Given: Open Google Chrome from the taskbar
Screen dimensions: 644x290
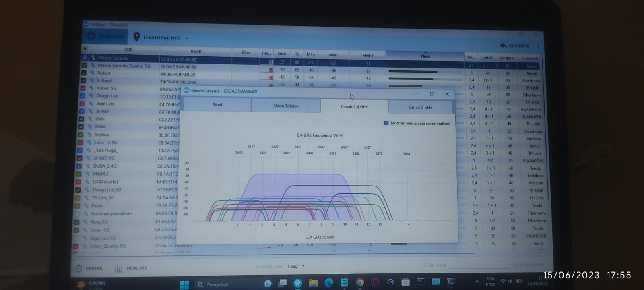Looking at the screenshot, I should pyautogui.click(x=360, y=283).
